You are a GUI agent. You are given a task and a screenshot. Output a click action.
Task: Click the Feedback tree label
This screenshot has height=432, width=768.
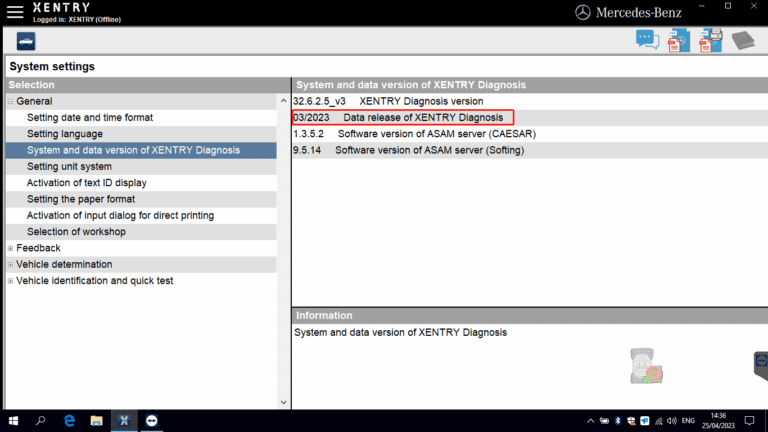[x=38, y=248]
